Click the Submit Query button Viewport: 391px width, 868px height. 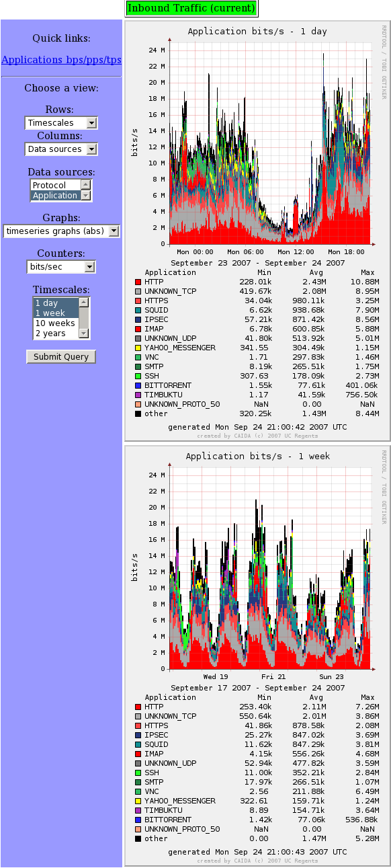(61, 356)
